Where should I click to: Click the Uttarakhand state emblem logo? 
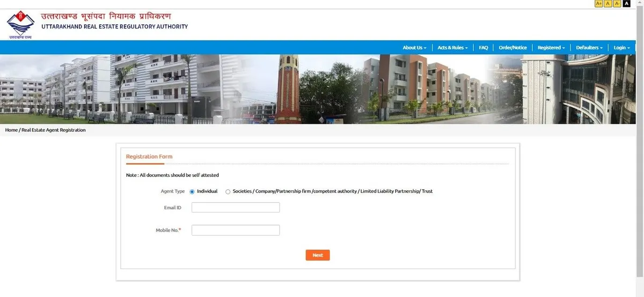pyautogui.click(x=20, y=24)
